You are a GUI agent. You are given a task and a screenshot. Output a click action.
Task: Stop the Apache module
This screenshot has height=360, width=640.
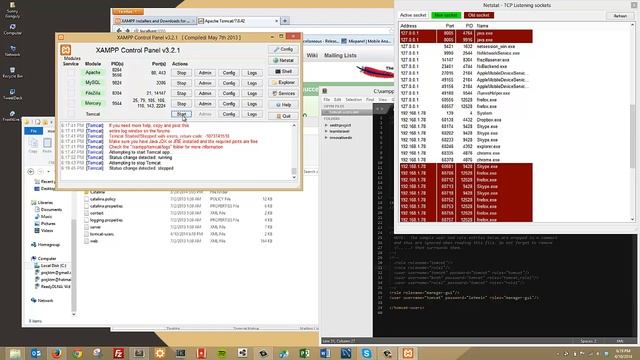point(181,73)
